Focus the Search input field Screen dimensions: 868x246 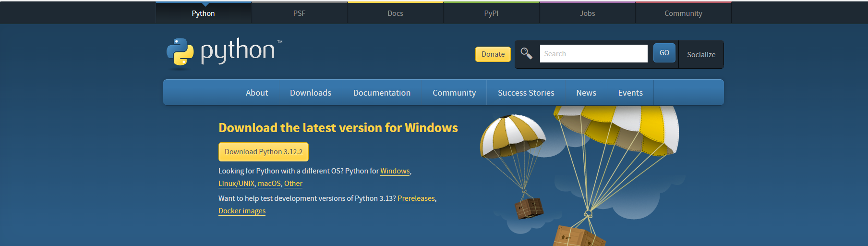point(594,53)
